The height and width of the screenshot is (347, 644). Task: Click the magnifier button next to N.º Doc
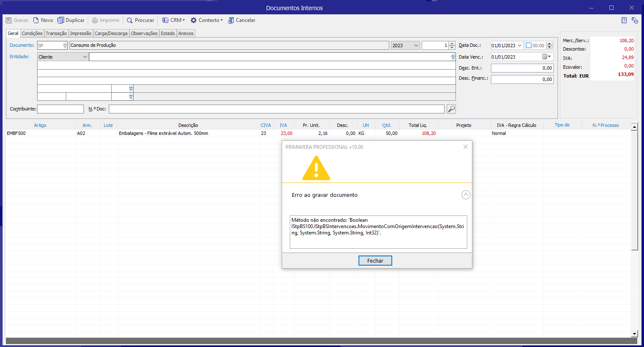click(451, 109)
